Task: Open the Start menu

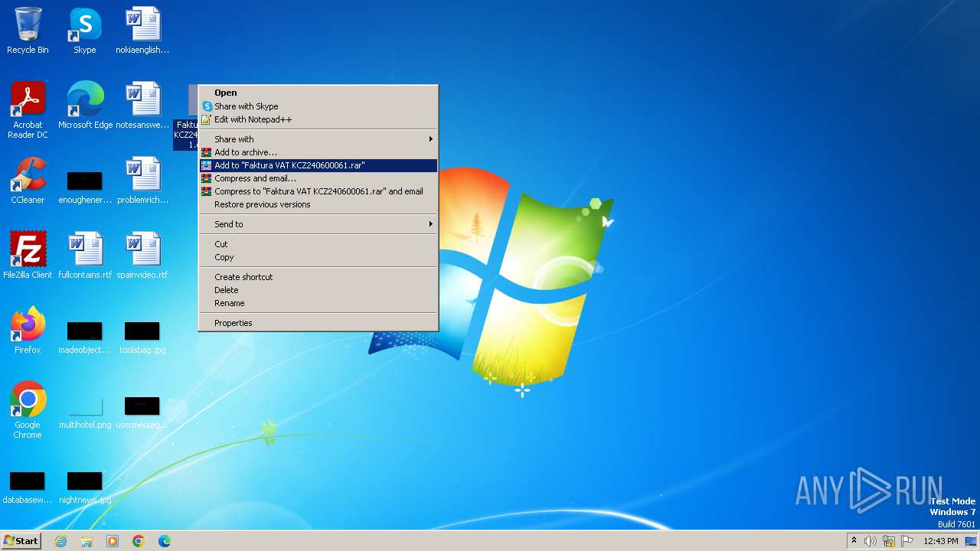Action: click(21, 541)
